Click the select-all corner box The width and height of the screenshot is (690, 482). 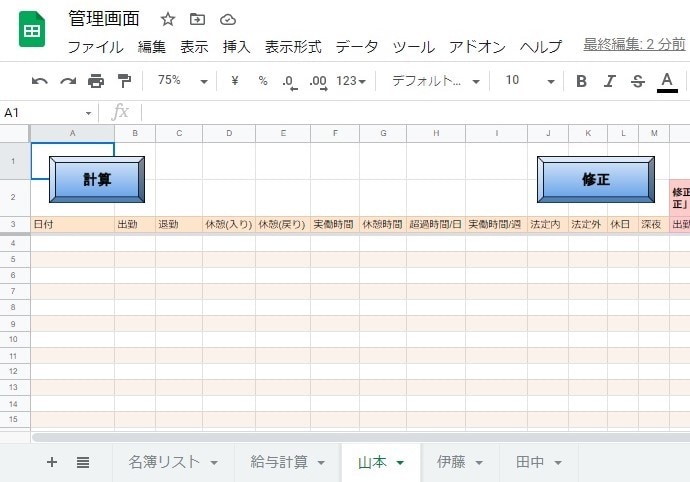[x=15, y=133]
